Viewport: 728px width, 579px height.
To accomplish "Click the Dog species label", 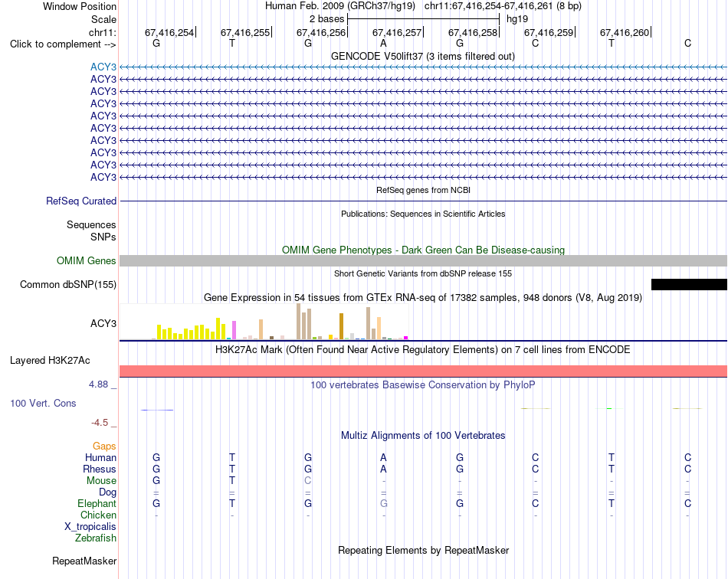I will [107, 492].
